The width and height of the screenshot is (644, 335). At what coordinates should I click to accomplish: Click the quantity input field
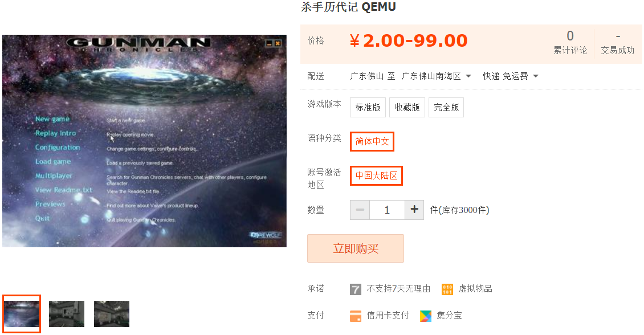pyautogui.click(x=388, y=210)
